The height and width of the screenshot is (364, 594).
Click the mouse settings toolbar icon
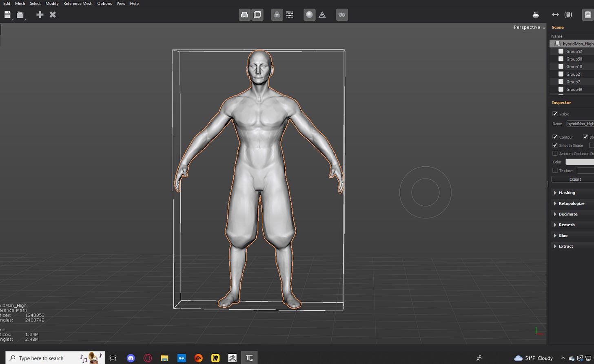(x=568, y=15)
